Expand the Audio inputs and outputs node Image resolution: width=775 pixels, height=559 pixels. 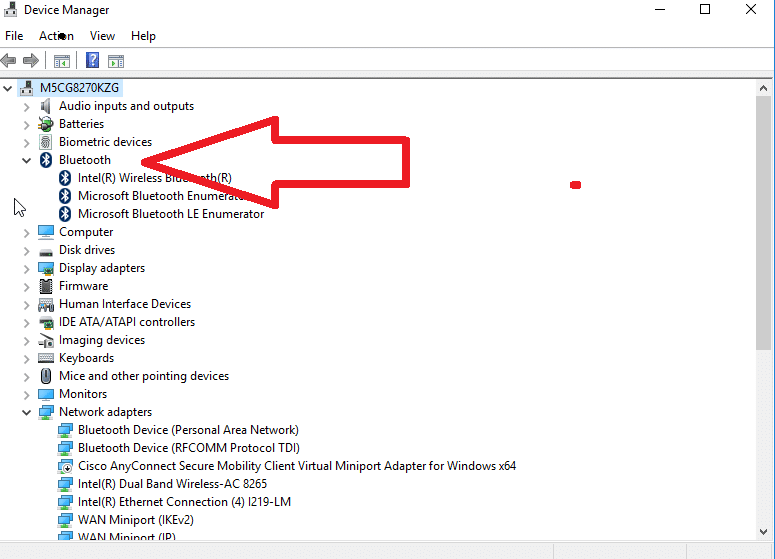coord(26,106)
